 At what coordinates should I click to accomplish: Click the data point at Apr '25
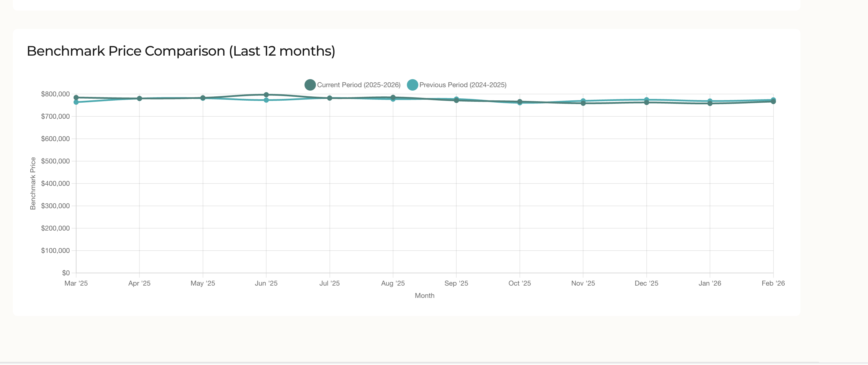[x=139, y=99]
